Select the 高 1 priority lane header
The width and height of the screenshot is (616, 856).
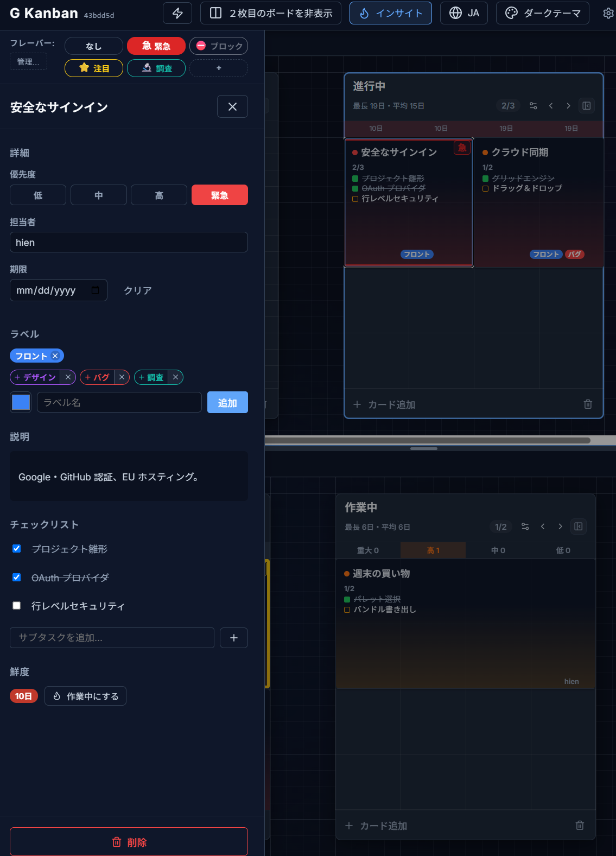[x=433, y=550]
